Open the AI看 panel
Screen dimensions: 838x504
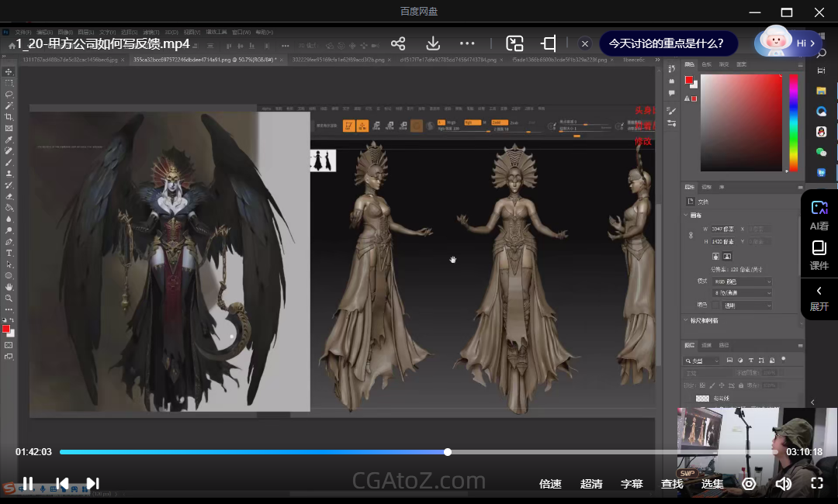(x=819, y=215)
